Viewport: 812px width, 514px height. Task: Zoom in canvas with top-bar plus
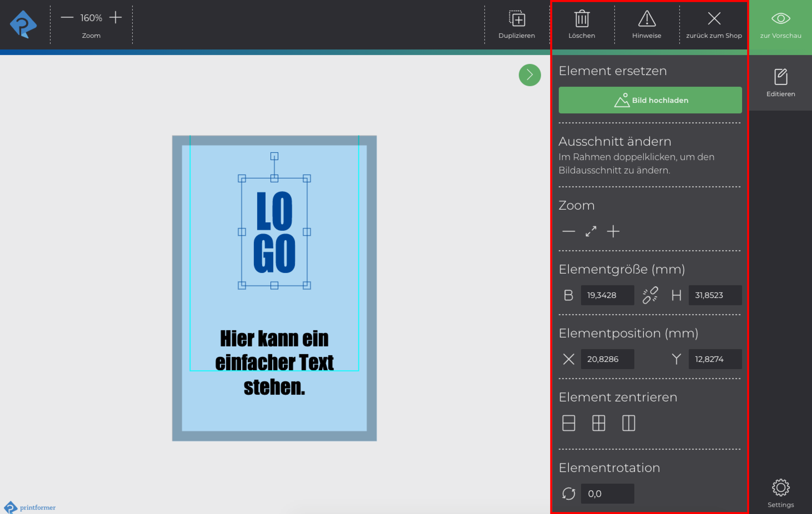115,18
